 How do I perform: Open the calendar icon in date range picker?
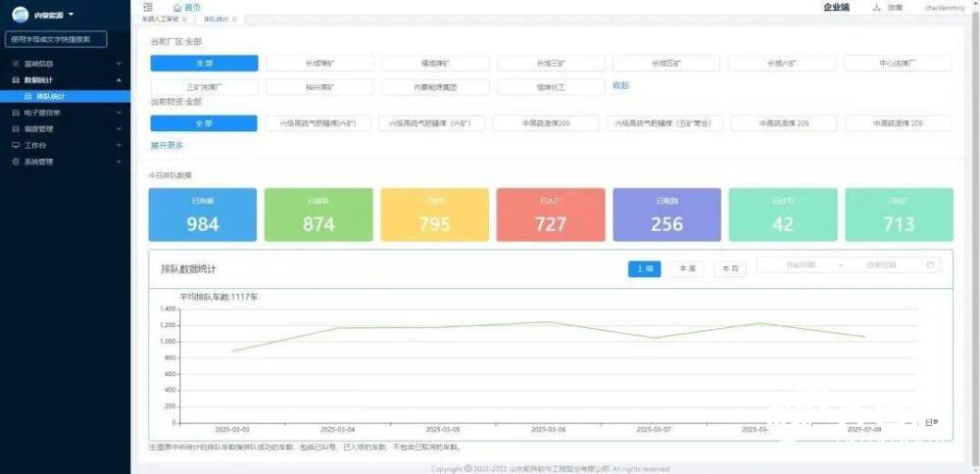[930, 264]
